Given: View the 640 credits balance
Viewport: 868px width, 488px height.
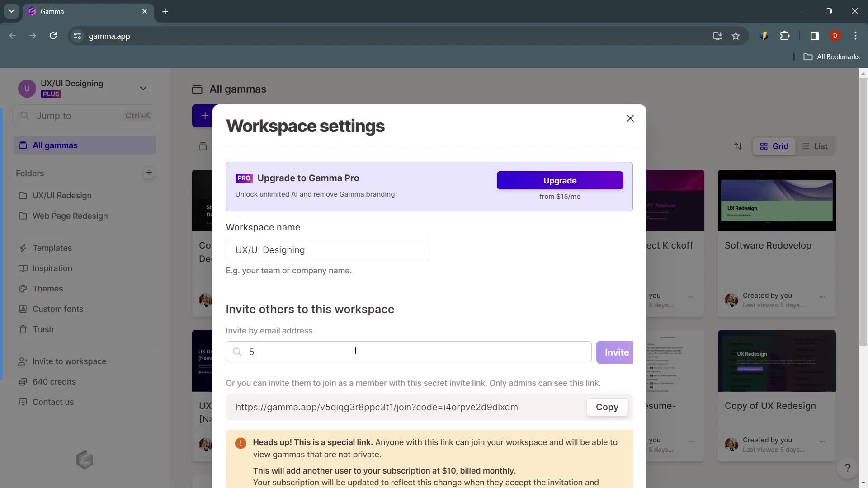Looking at the screenshot, I should click(54, 382).
